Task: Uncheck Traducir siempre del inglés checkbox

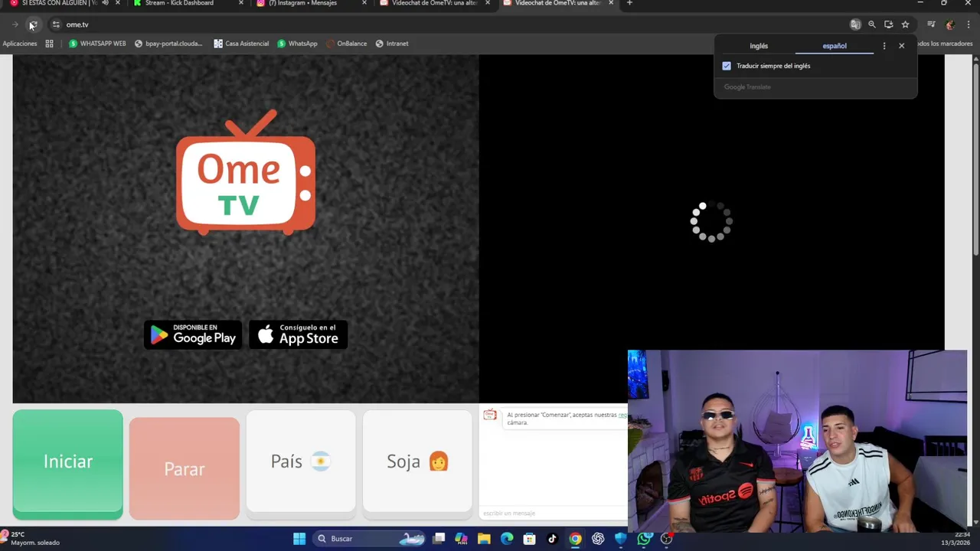Action: (x=727, y=66)
